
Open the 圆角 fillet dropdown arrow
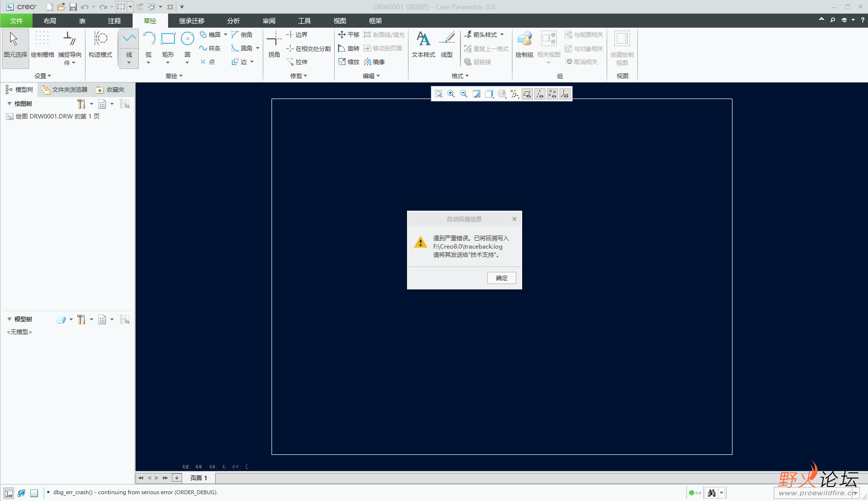pyautogui.click(x=258, y=49)
